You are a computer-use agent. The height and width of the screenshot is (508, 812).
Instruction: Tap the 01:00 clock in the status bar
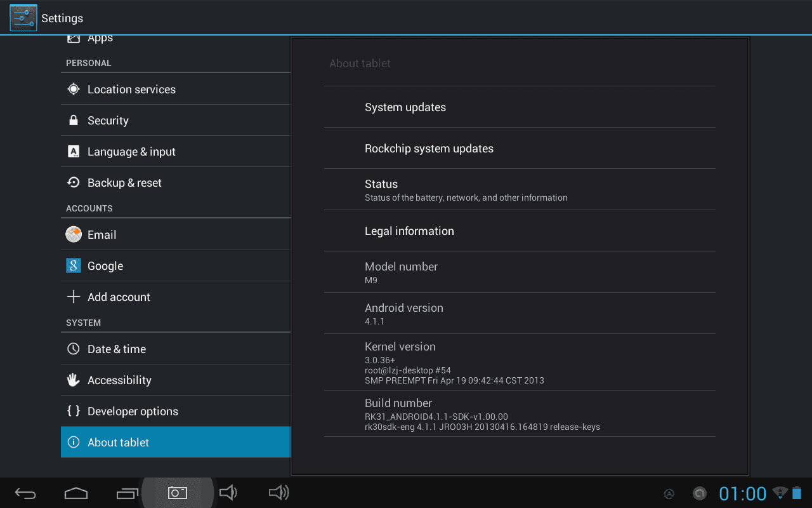[x=742, y=493]
